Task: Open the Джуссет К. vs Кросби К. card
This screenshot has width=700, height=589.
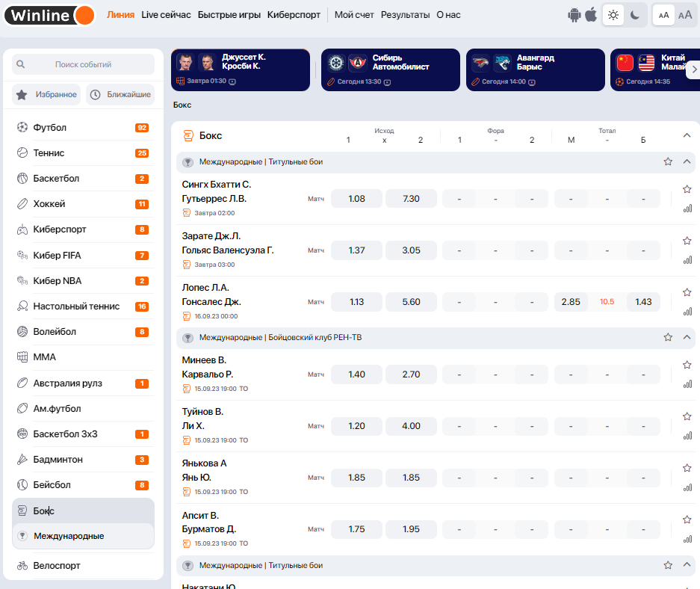Action: click(x=240, y=70)
